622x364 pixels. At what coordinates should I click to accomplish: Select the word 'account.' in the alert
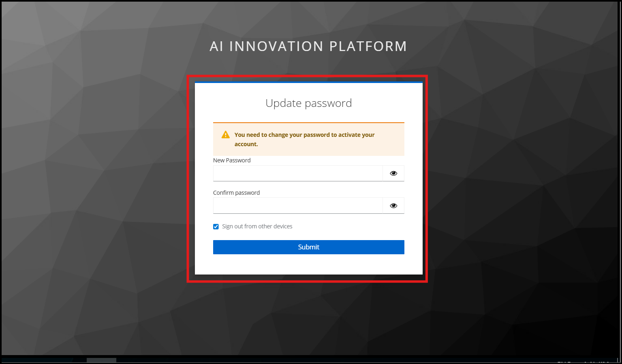pyautogui.click(x=246, y=144)
